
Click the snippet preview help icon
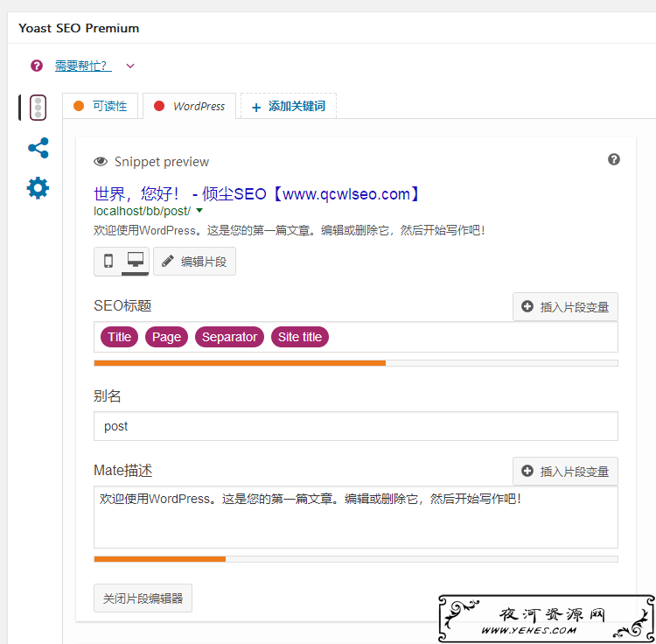(x=614, y=159)
